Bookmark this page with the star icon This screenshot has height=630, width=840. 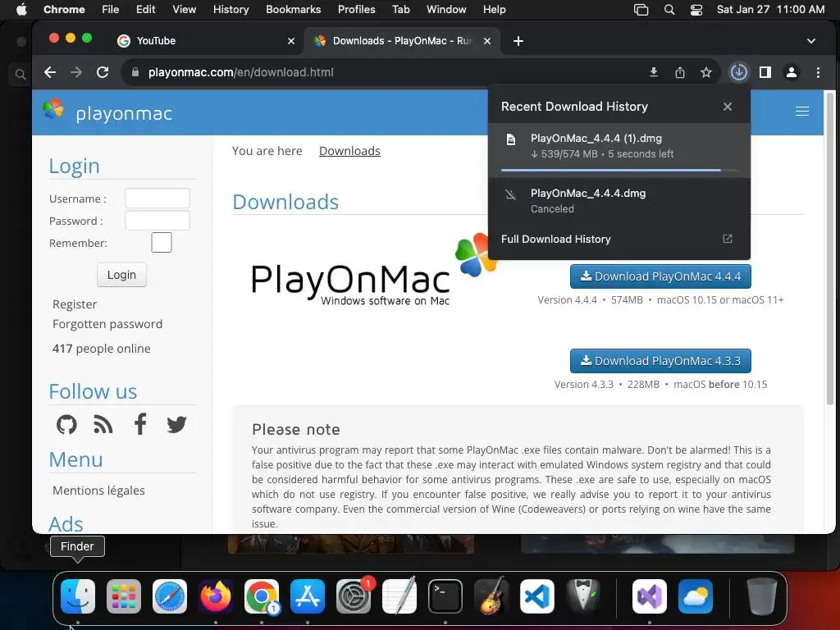pyautogui.click(x=706, y=72)
